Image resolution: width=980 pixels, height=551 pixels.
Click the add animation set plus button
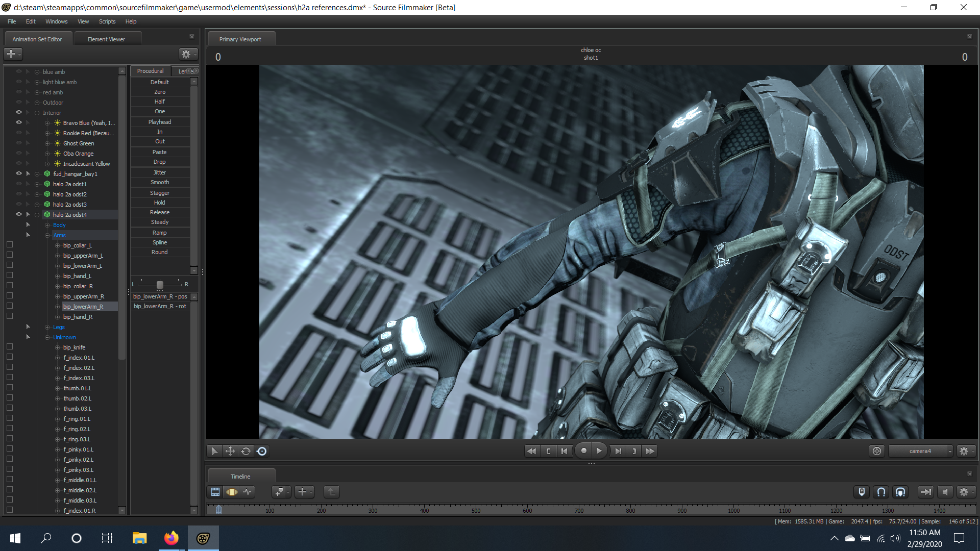[12, 54]
